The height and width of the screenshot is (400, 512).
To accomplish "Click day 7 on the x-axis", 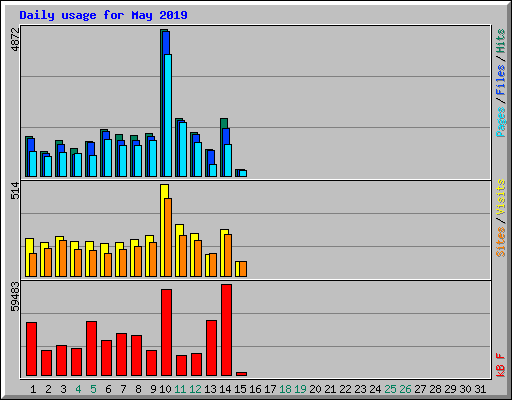I will pos(123,389).
